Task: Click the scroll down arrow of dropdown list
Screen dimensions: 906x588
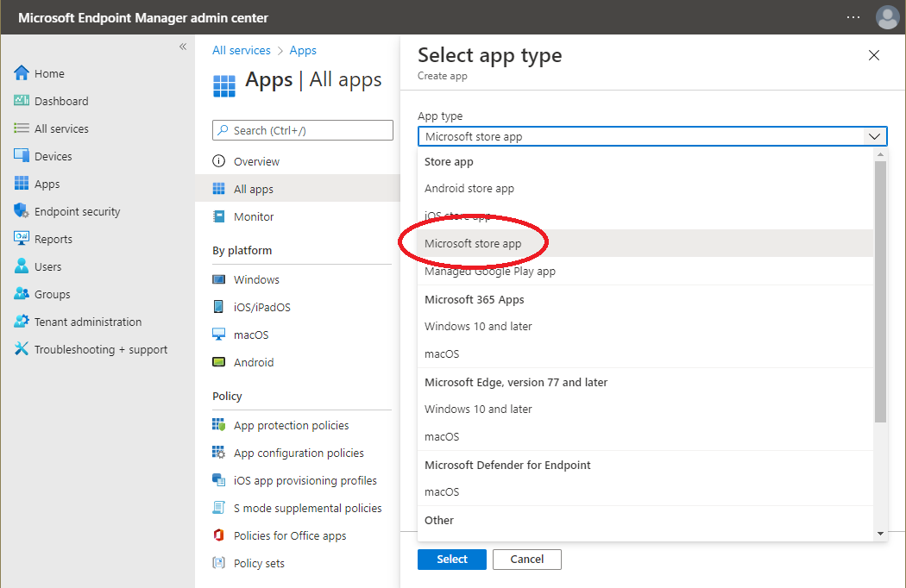Action: tap(881, 534)
